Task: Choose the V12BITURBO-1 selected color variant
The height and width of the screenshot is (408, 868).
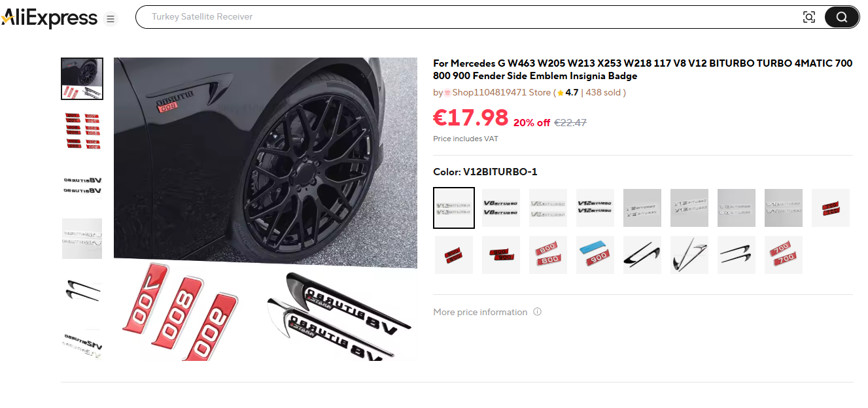Action: (x=454, y=208)
